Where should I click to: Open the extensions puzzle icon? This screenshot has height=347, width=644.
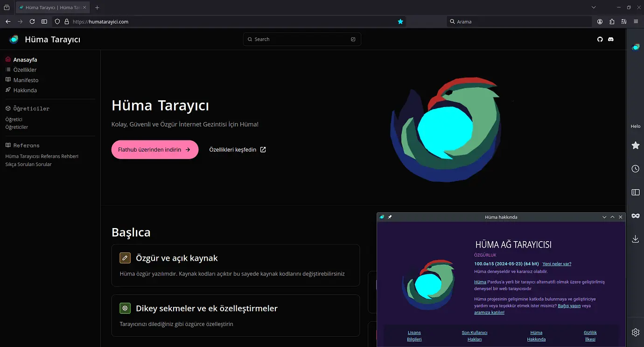pos(612,21)
